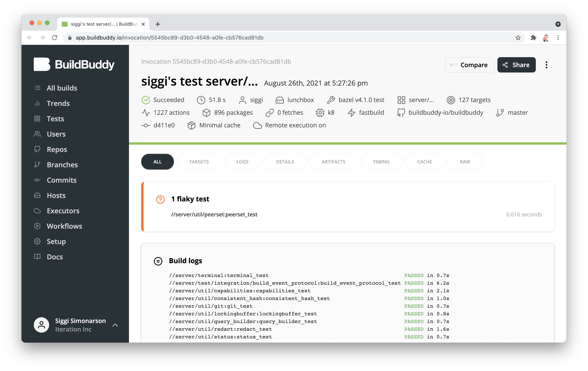Click the fastbuild label
588x371 pixels.
tap(371, 113)
